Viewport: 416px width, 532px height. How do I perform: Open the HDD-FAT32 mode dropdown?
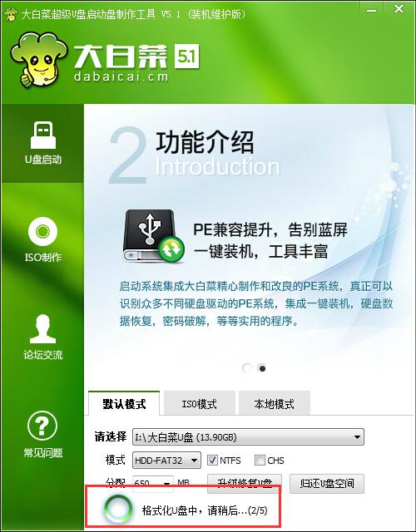166,461
